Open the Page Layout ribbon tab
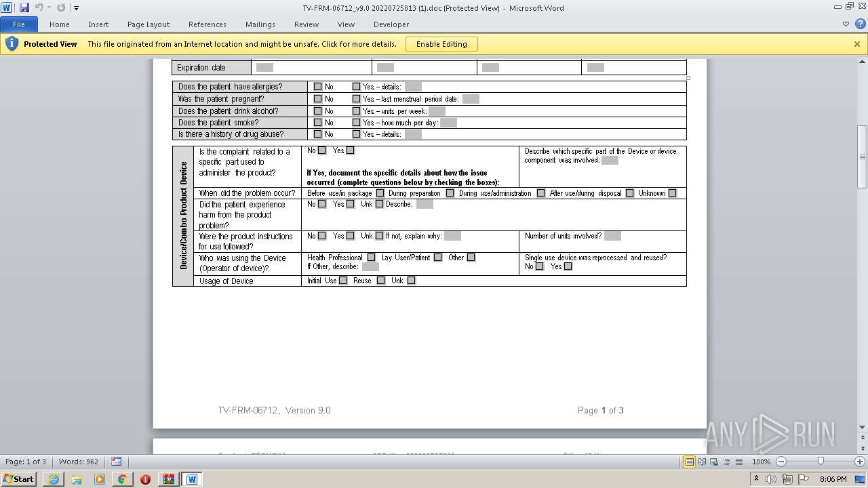The height and width of the screenshot is (488, 868). (149, 24)
